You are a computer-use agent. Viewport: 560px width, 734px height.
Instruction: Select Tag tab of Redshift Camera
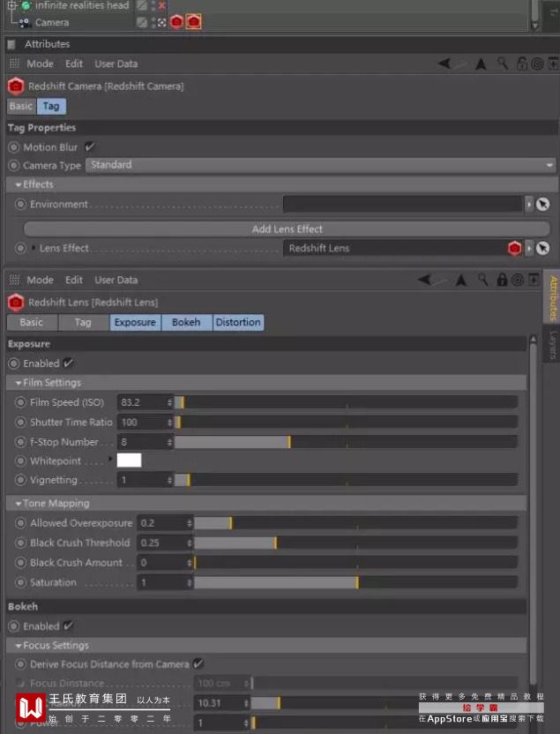tap(51, 106)
